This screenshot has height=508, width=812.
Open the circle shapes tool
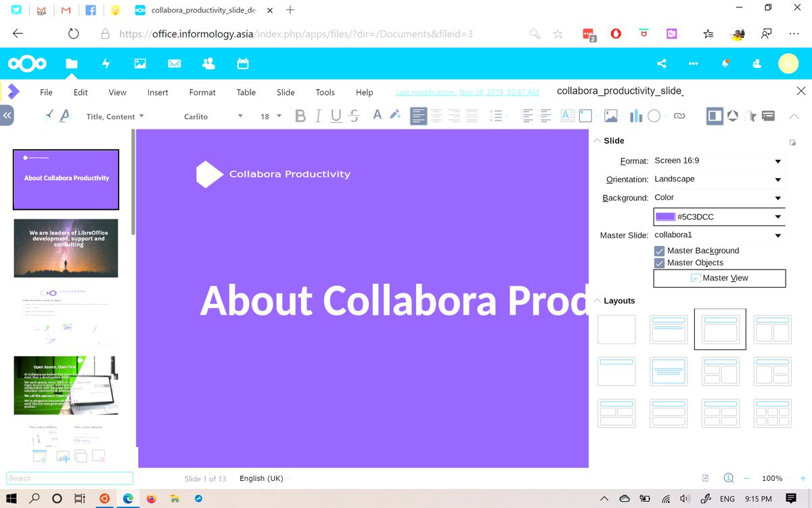click(654, 116)
